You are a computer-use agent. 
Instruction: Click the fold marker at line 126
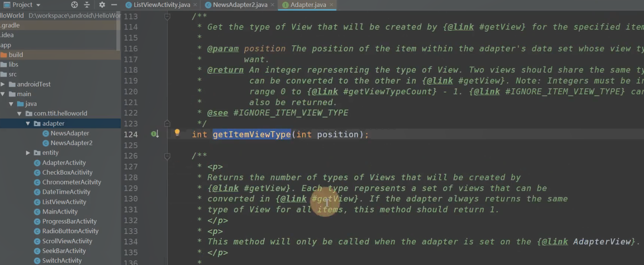167,156
